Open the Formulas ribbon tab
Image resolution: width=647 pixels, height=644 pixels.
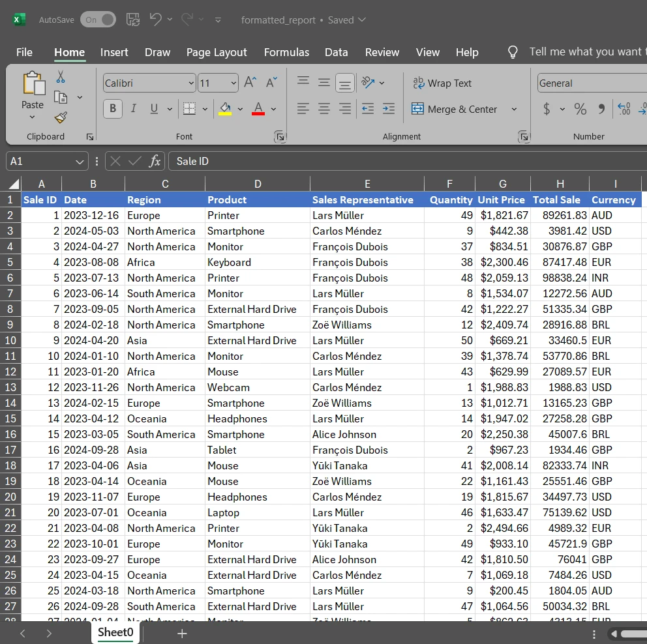tap(286, 52)
